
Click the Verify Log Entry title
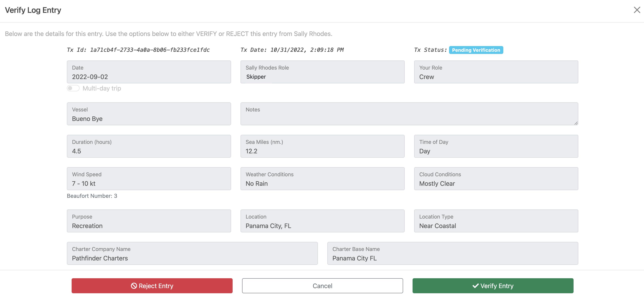coord(33,10)
